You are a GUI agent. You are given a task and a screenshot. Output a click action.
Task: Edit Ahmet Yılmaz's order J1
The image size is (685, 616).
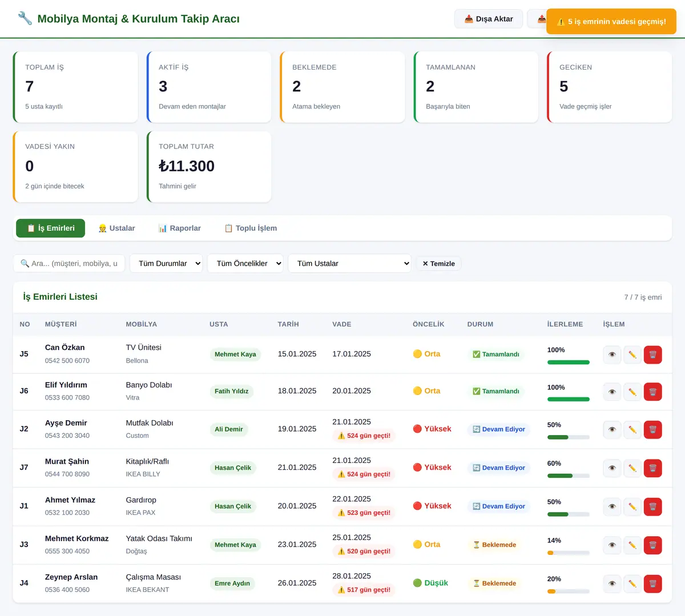click(x=632, y=506)
